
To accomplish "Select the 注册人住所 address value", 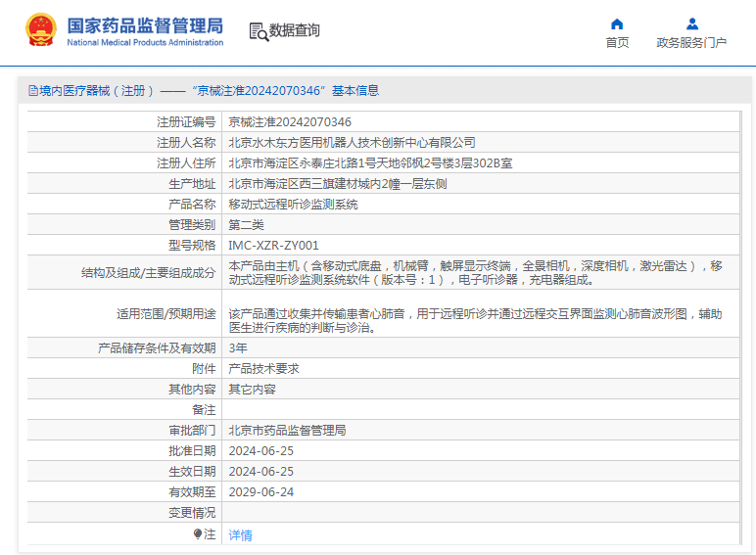I will pyautogui.click(x=370, y=162).
